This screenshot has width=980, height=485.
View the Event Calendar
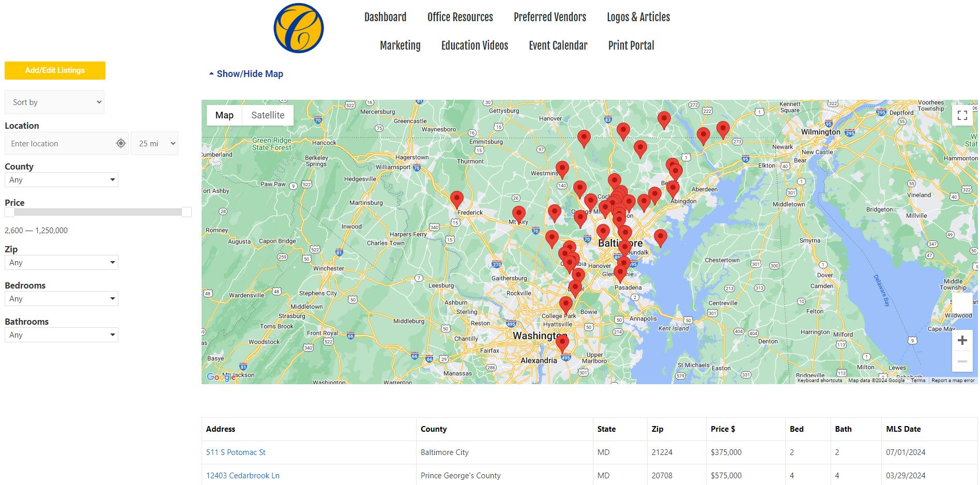click(558, 46)
